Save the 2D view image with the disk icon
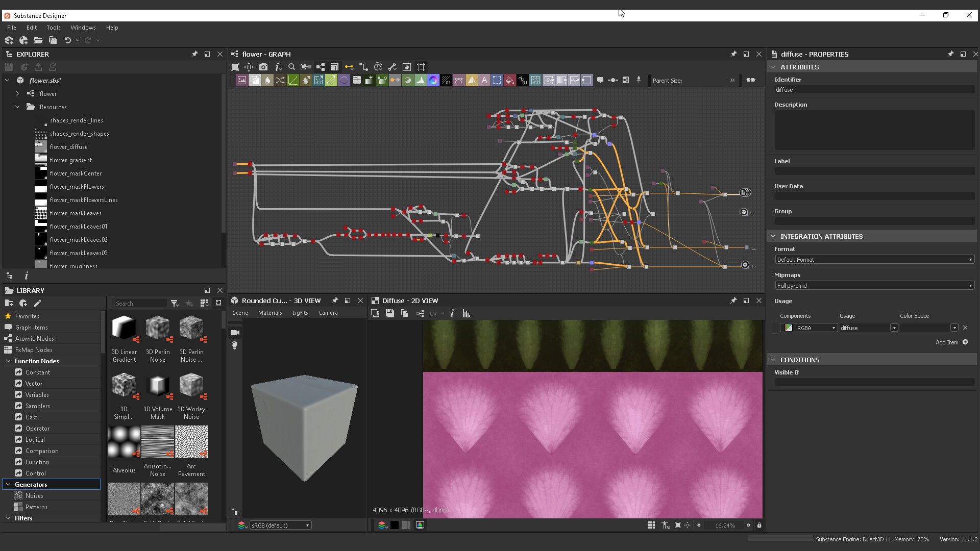 [390, 313]
